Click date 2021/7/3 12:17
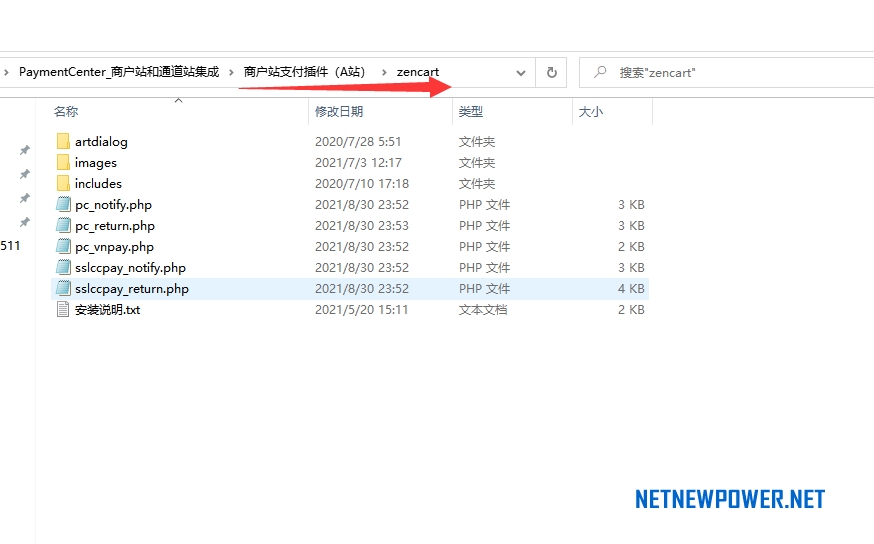This screenshot has height=544, width=874. (x=358, y=163)
